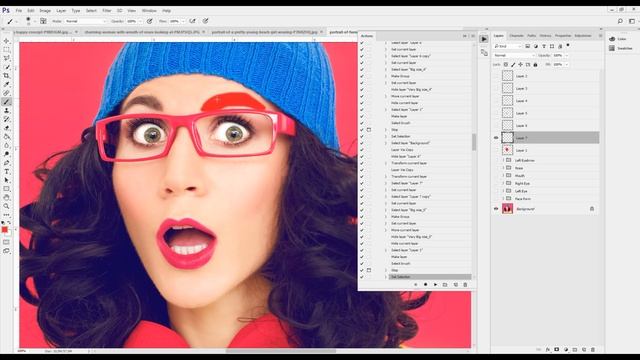The width and height of the screenshot is (640, 360).
Task: Open brush settings panel icon in options bar
Action: coord(43,21)
